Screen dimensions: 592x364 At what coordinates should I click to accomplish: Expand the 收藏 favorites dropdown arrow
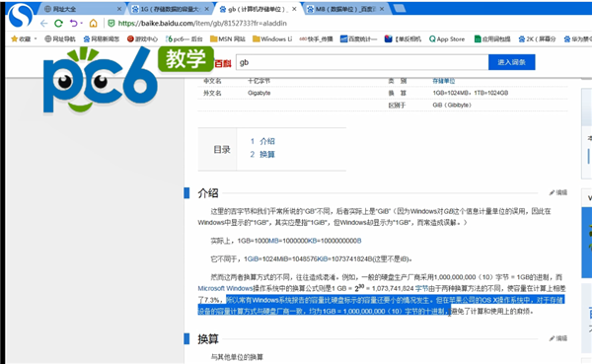[36, 38]
